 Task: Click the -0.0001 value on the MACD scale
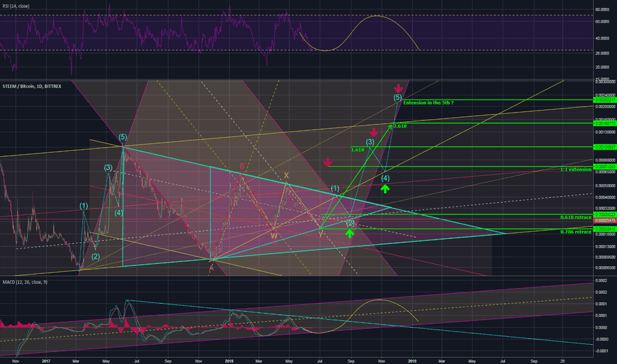pyautogui.click(x=601, y=351)
